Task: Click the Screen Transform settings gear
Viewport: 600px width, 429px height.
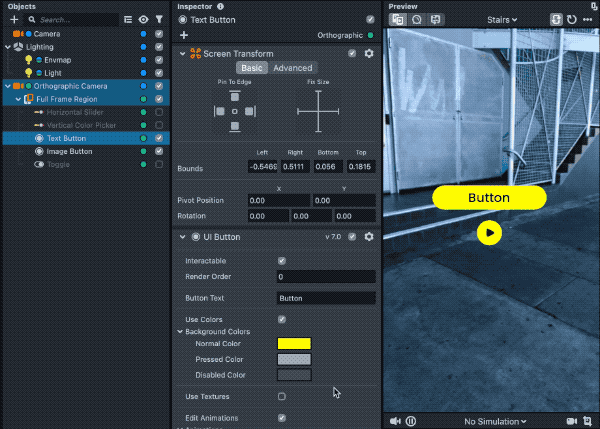Action: click(x=369, y=53)
